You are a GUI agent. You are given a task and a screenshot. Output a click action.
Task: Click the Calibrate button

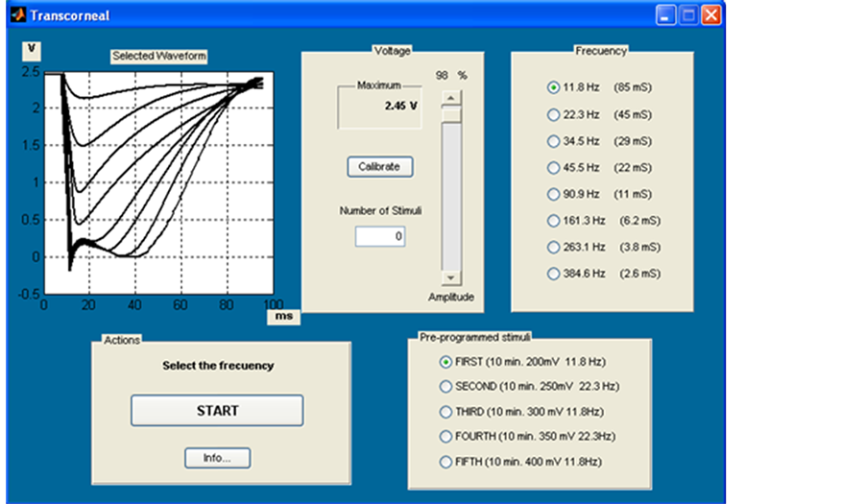pyautogui.click(x=379, y=166)
